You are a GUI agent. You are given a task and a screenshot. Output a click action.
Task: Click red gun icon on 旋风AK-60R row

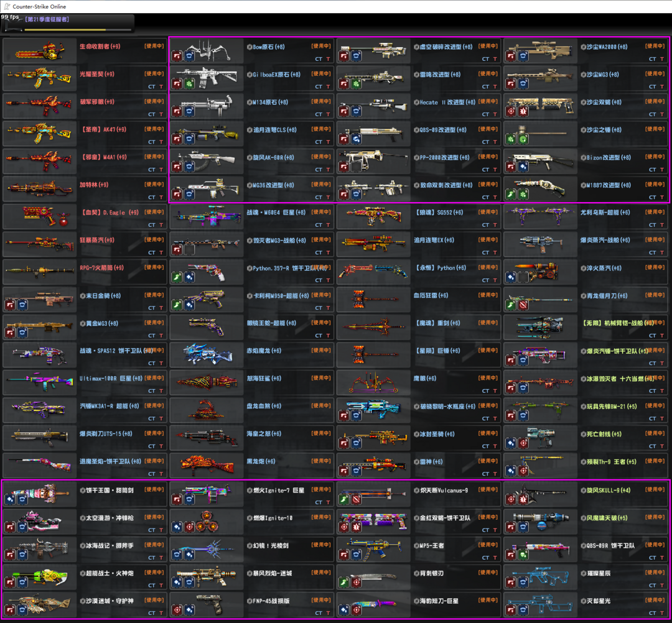click(177, 167)
